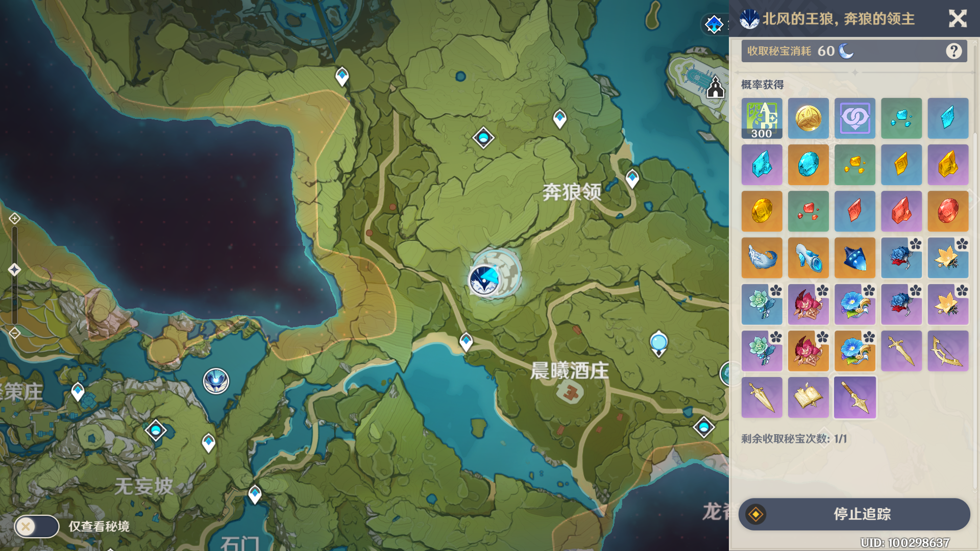Select the blue morning-glory artifact on purple tile
Viewport: 980px width, 551px height.
click(855, 305)
